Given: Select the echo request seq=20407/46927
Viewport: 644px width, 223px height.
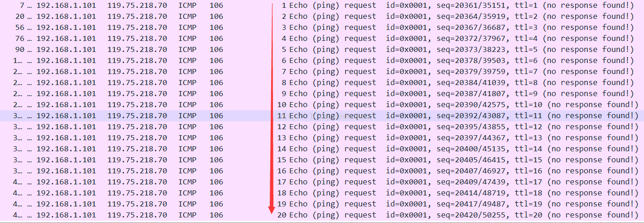Looking at the screenshot, I should [322, 171].
